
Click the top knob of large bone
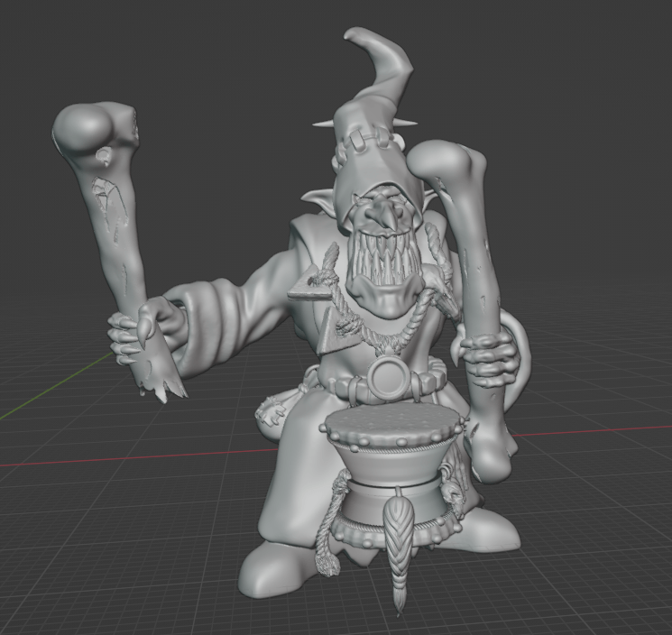tap(448, 163)
